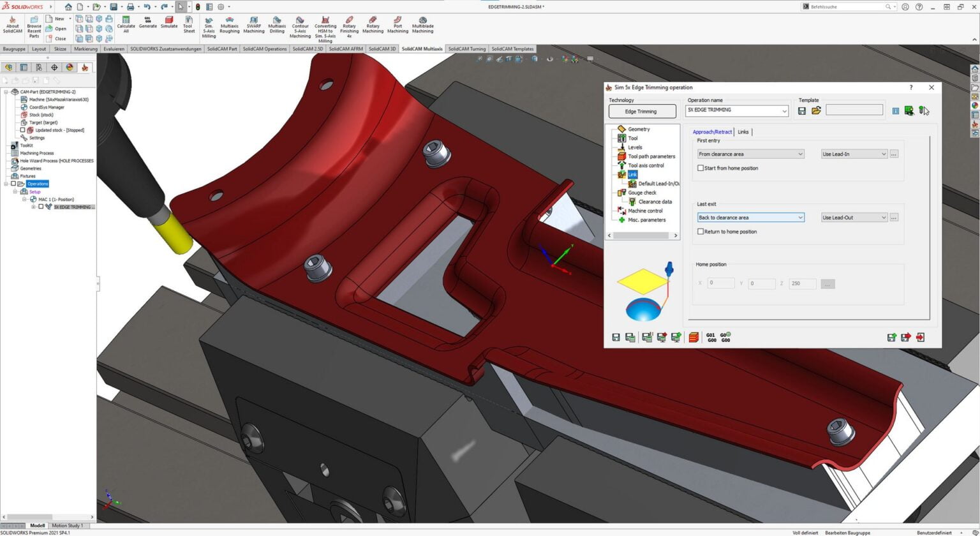Screen dimensions: 980x536
Task: Save the operation as a template
Action: [802, 110]
